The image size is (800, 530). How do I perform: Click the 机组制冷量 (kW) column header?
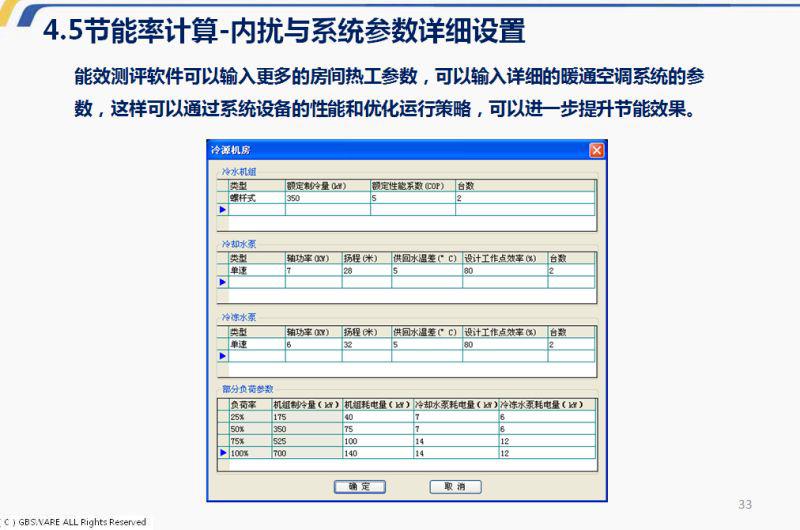307,405
